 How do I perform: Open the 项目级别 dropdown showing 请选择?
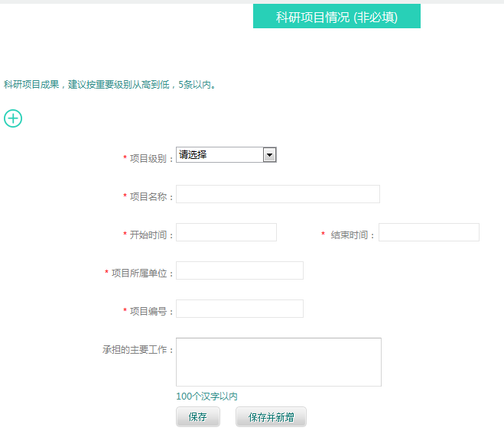[x=226, y=155]
